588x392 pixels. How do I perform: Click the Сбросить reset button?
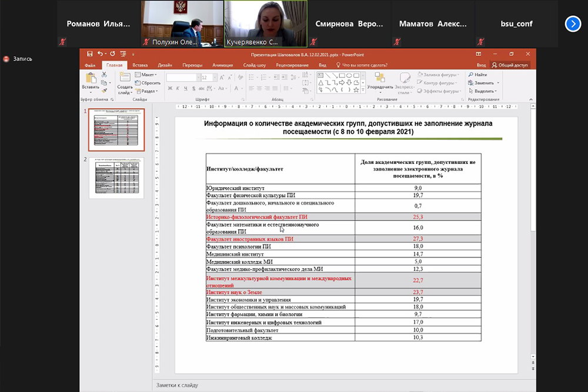(x=148, y=83)
